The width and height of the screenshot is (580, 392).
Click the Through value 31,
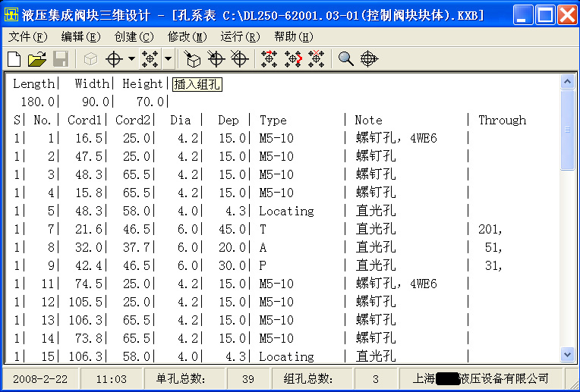493,265
